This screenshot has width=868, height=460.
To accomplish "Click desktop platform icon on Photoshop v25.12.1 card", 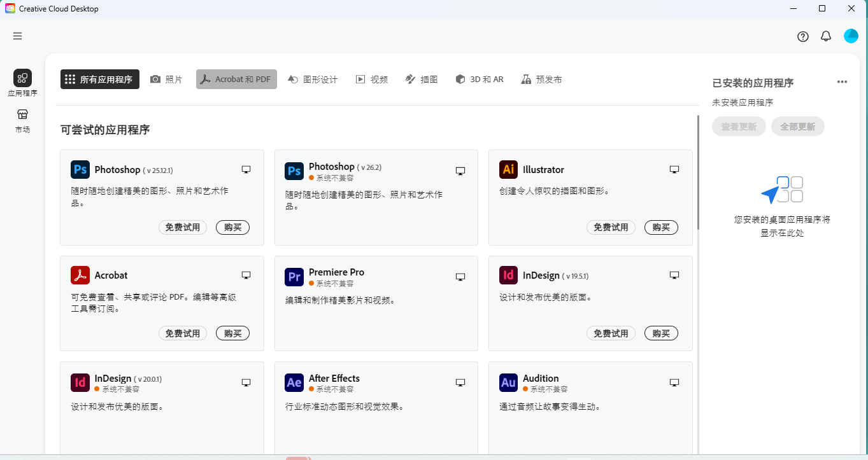I will point(246,170).
